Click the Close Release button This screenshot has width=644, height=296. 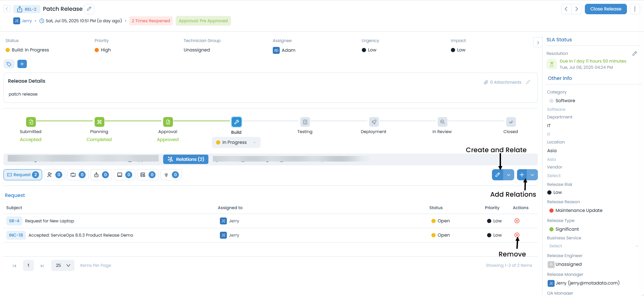click(x=606, y=9)
